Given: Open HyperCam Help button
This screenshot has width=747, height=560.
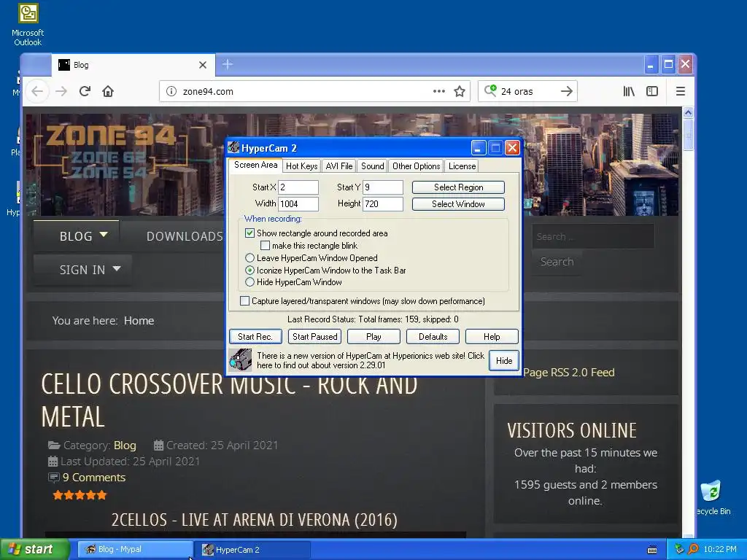Looking at the screenshot, I should click(x=492, y=337).
